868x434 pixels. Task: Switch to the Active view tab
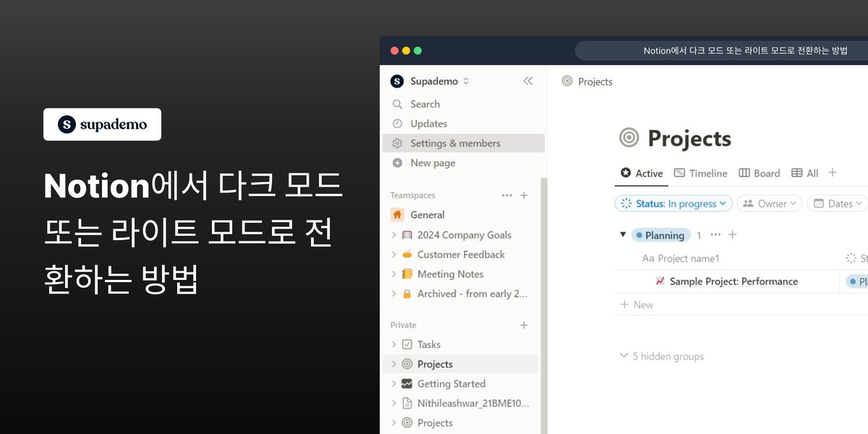pyautogui.click(x=642, y=173)
